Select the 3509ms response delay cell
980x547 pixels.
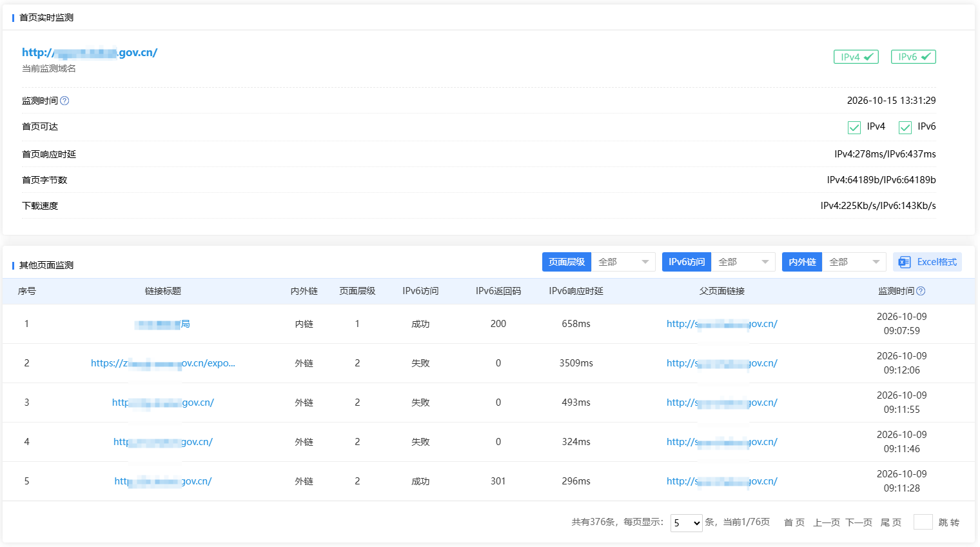click(576, 363)
